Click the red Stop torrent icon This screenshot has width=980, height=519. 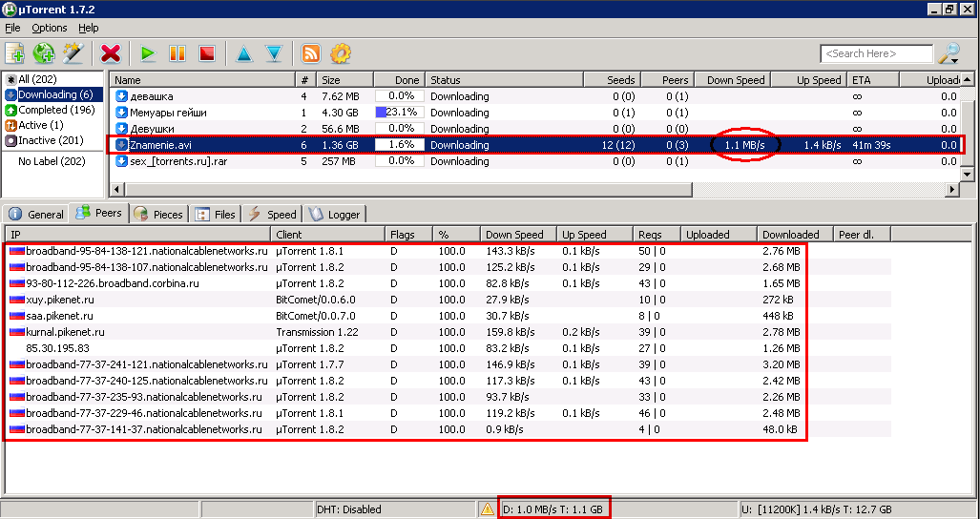pos(207,53)
